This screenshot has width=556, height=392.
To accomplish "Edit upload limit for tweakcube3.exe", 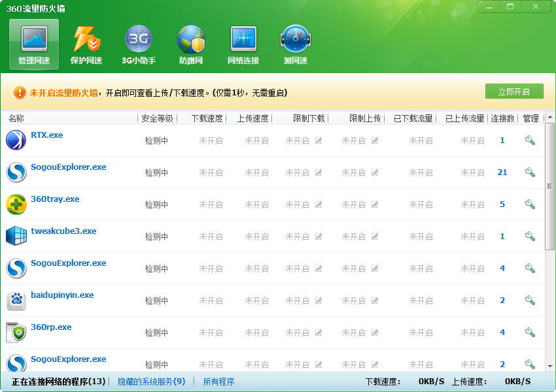I will click(x=375, y=237).
